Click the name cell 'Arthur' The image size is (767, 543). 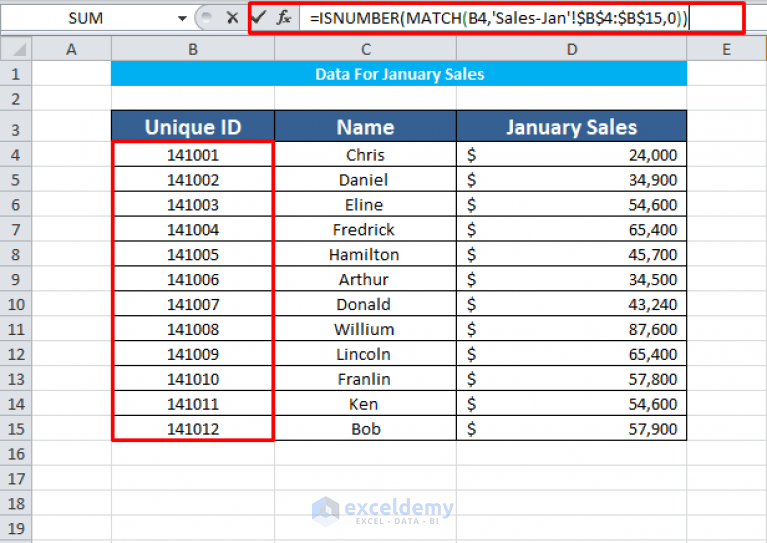coord(365,279)
